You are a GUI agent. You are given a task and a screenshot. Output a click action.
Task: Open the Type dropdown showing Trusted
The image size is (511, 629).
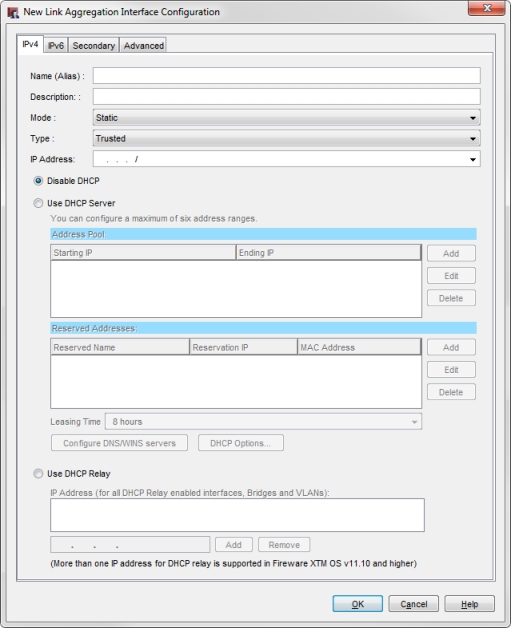coord(286,138)
